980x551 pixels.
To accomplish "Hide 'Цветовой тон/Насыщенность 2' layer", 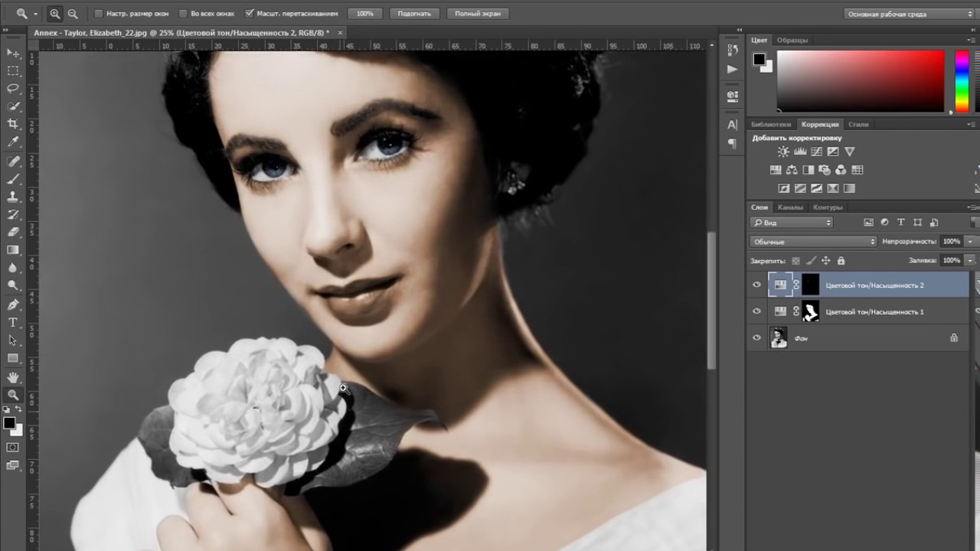I will coord(757,285).
